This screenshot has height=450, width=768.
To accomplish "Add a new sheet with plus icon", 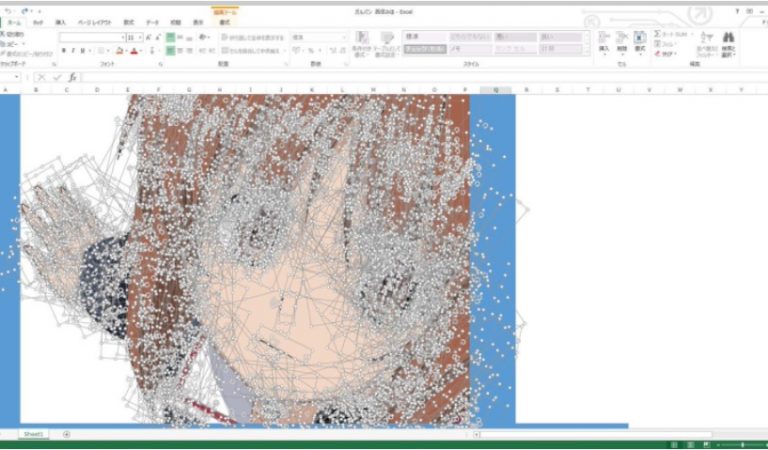I will click(67, 434).
